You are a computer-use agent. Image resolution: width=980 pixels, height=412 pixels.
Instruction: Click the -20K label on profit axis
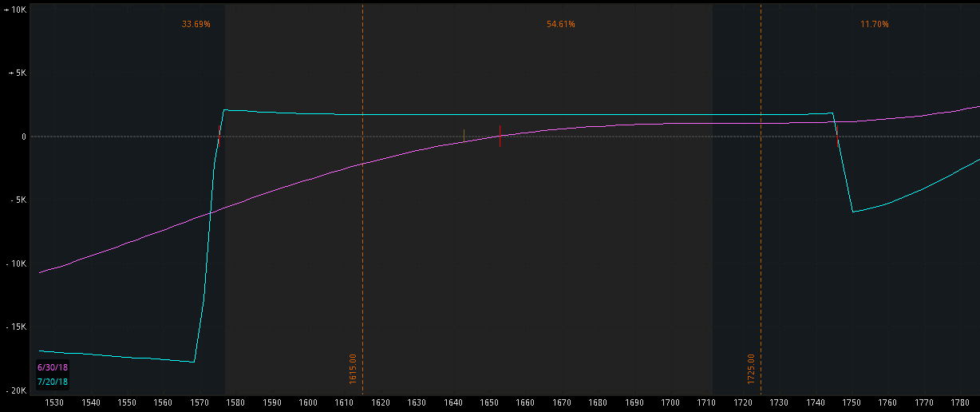pyautogui.click(x=17, y=390)
